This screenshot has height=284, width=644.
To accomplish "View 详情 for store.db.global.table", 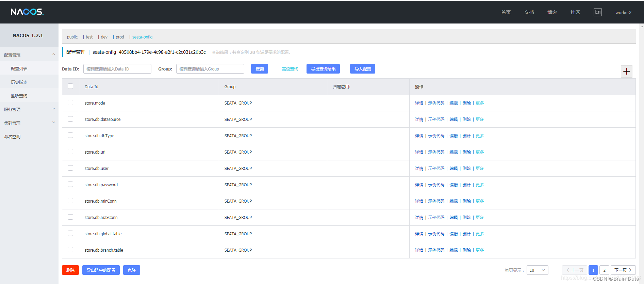I will 419,234.
